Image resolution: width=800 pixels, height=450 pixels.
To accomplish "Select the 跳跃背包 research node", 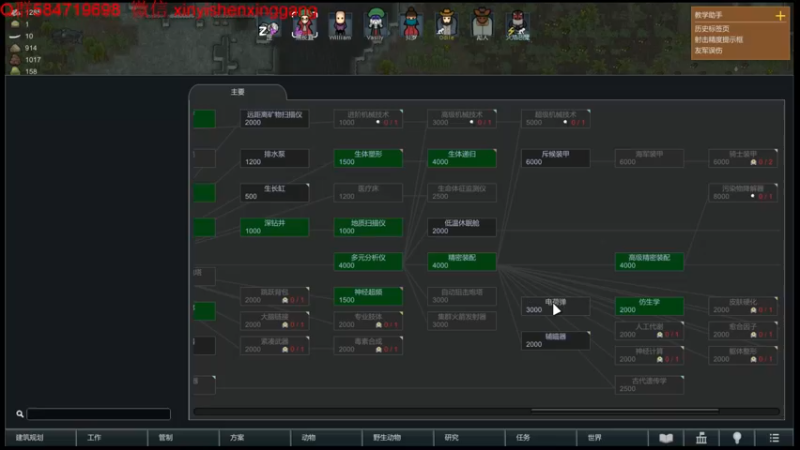I will 274,296.
